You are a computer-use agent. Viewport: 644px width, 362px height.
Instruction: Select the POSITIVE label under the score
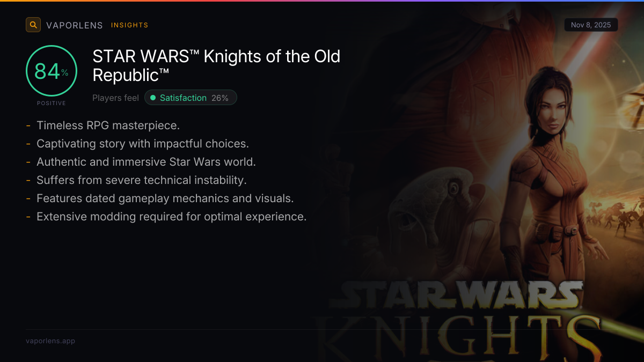52,103
